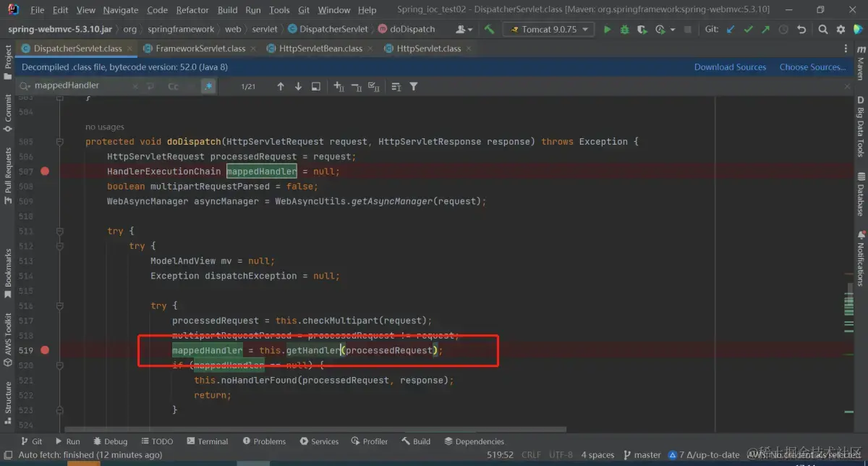This screenshot has width=868, height=466.
Task: Toggle the Bookmarks tool window
Action: (8, 274)
